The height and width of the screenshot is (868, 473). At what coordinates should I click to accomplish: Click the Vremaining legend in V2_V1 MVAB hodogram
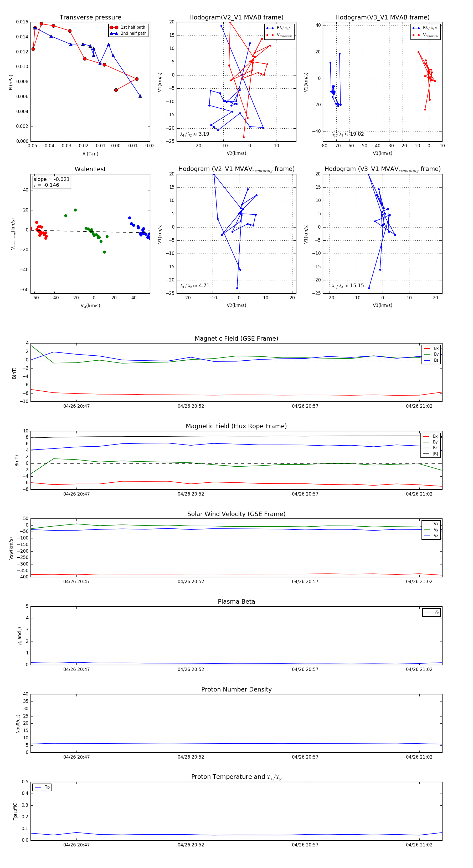pyautogui.click(x=279, y=35)
